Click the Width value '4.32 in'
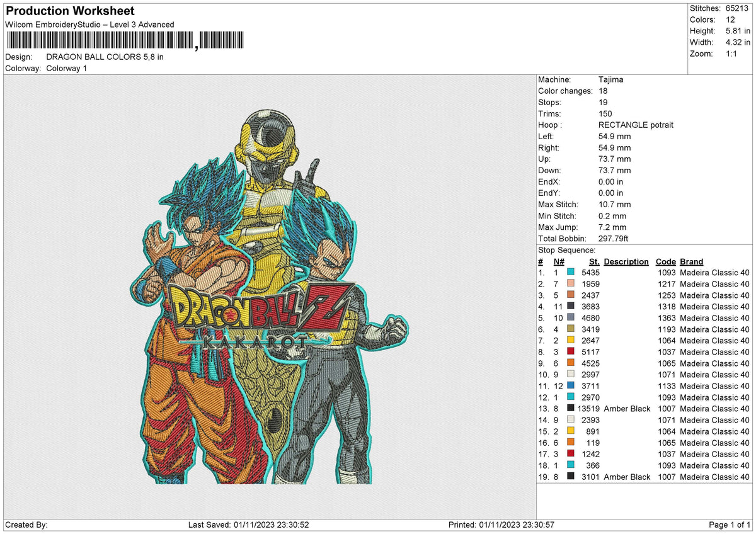The image size is (756, 534). (738, 42)
